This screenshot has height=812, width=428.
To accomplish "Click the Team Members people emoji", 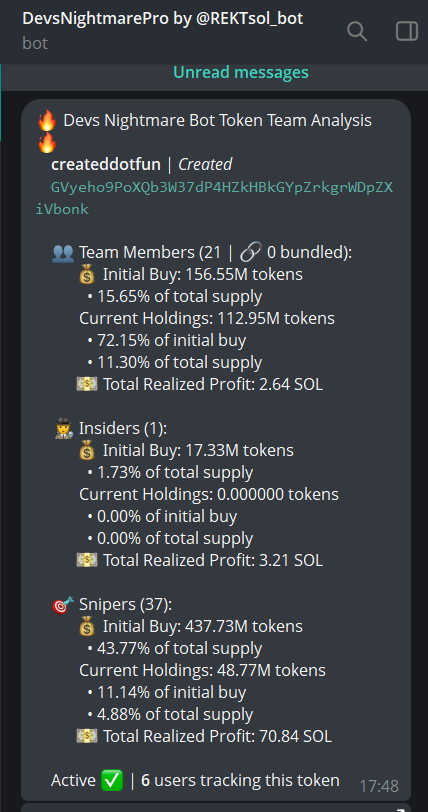I will (63, 253).
